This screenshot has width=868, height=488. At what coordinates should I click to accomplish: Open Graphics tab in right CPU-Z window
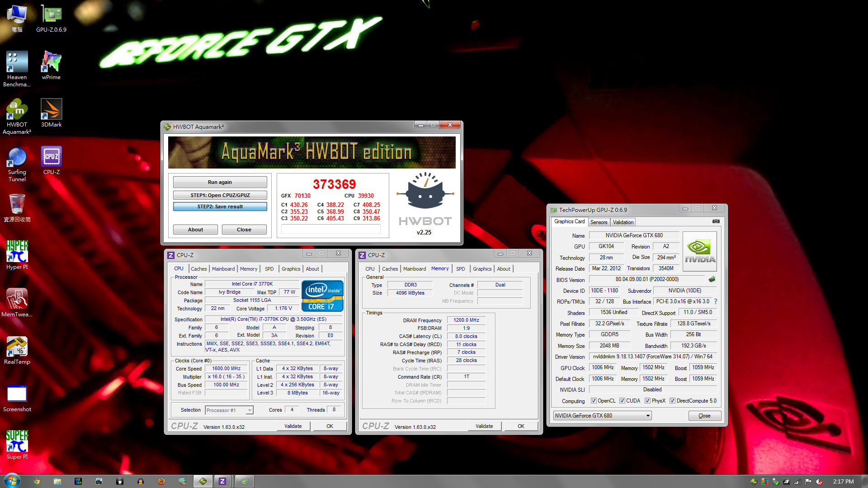point(482,269)
